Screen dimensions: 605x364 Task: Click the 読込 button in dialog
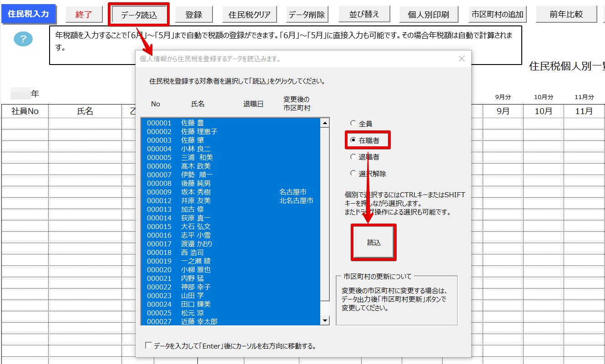373,243
